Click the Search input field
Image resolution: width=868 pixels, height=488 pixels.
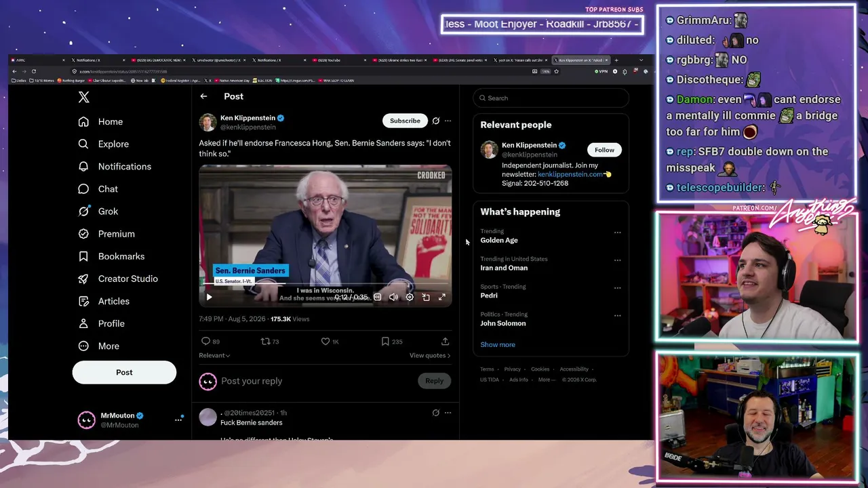[551, 98]
